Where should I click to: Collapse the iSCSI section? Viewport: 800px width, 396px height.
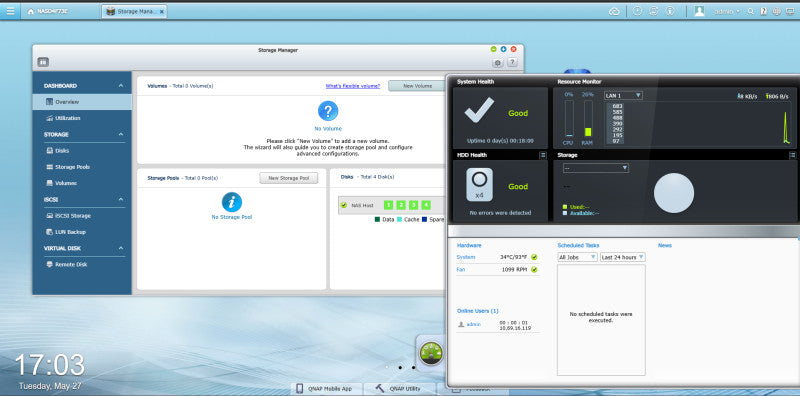[121, 200]
